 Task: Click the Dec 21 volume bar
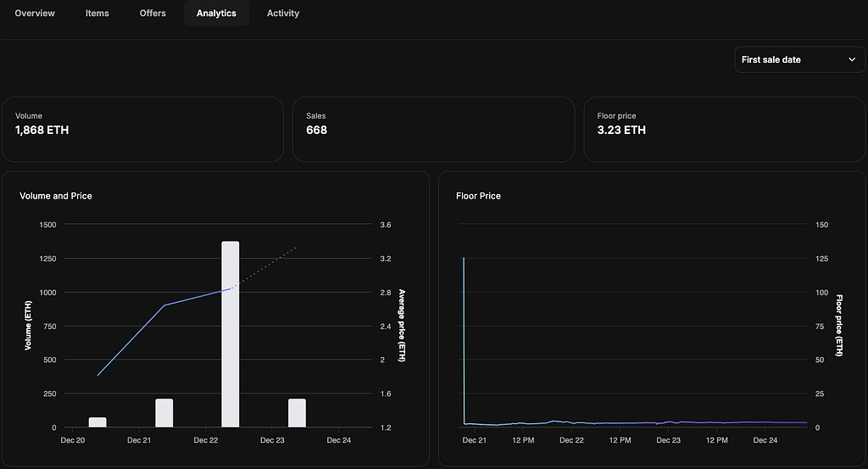click(x=164, y=413)
